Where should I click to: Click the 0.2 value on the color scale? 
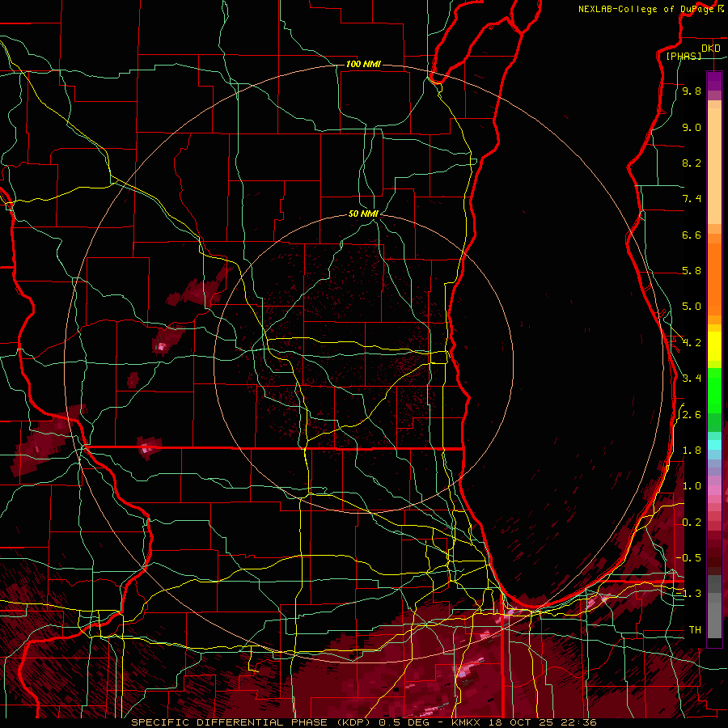coord(692,523)
